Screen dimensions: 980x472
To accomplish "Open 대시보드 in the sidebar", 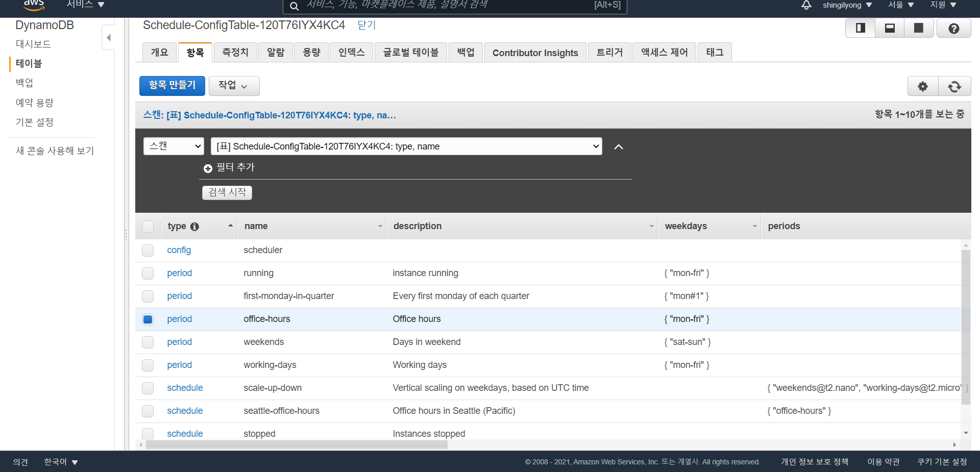I will [33, 44].
